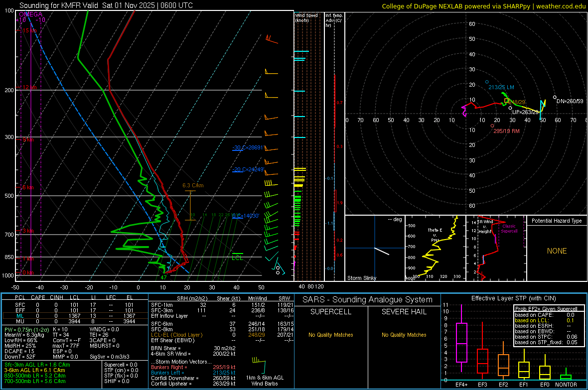Click the DN=260/59 hodograph label
This screenshot has width=588, height=390.
point(570,101)
